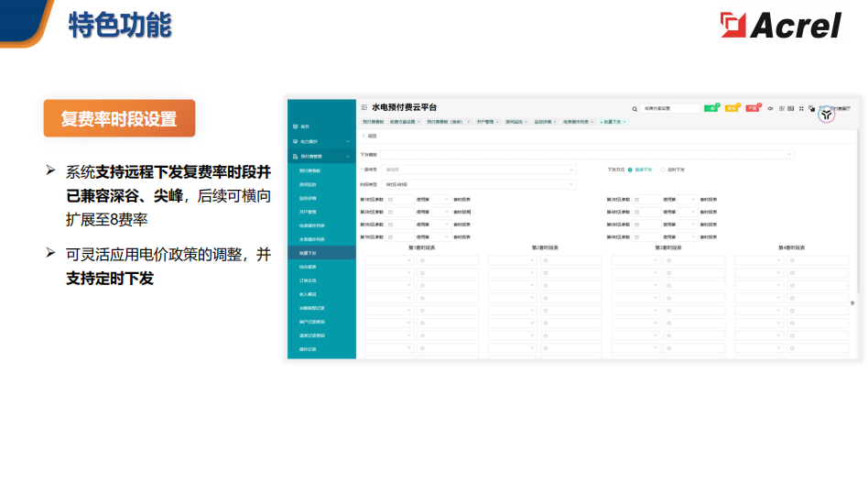The image size is (868, 483).
Task: Click the round Y-shaped floating assistant icon
Action: coord(827,115)
